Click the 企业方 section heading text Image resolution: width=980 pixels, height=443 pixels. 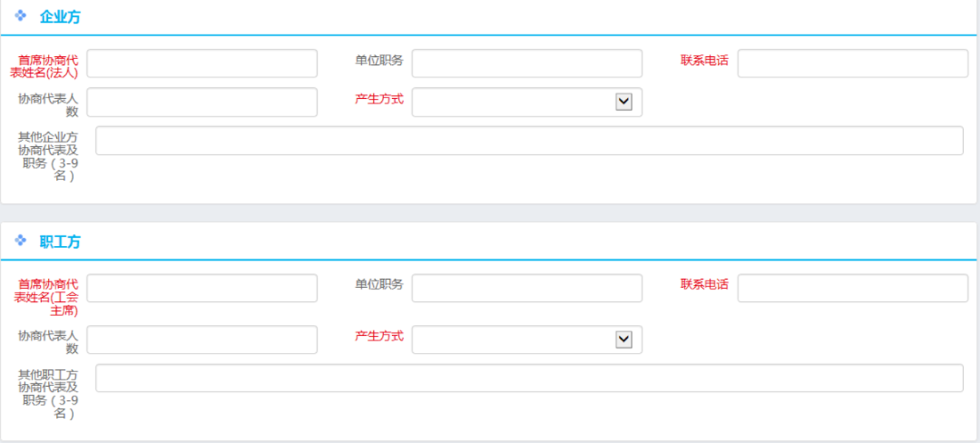click(x=60, y=17)
